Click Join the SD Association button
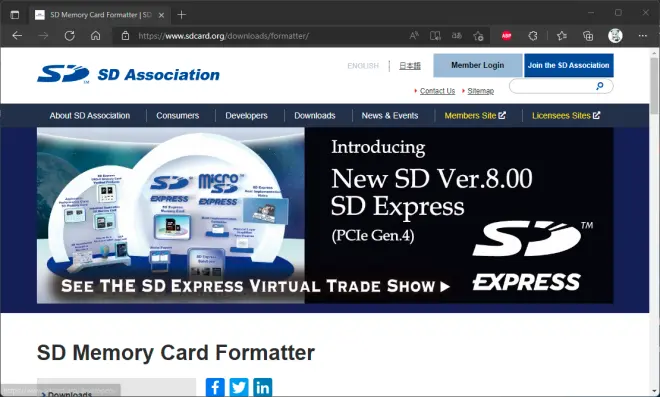 pos(568,65)
